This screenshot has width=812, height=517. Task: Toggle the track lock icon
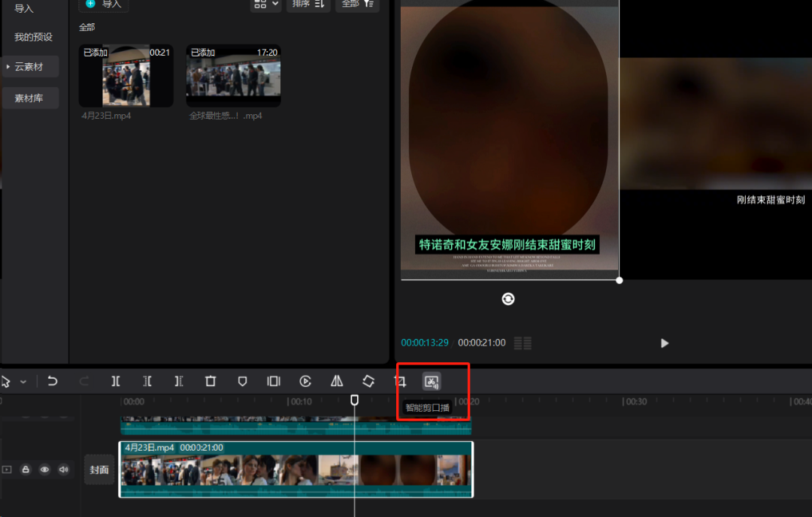click(x=26, y=470)
